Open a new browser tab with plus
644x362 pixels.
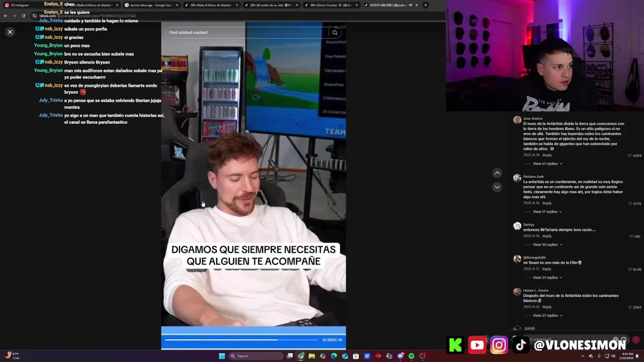coord(426,5)
